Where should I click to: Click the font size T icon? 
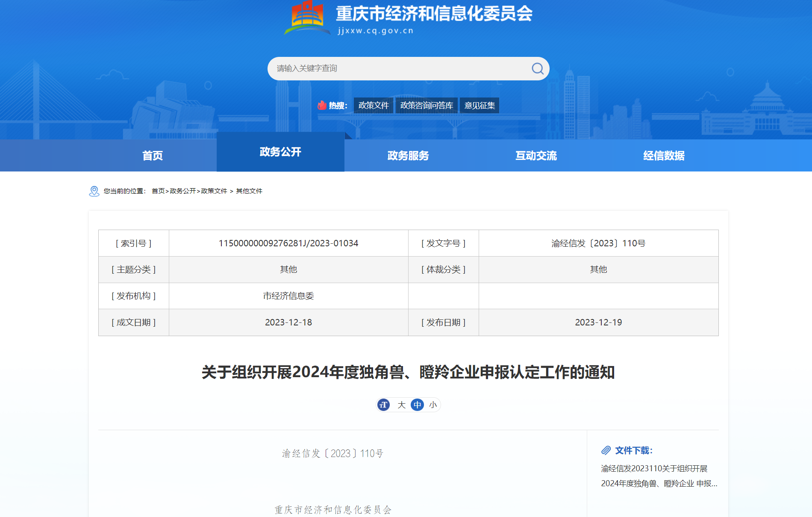tap(384, 405)
